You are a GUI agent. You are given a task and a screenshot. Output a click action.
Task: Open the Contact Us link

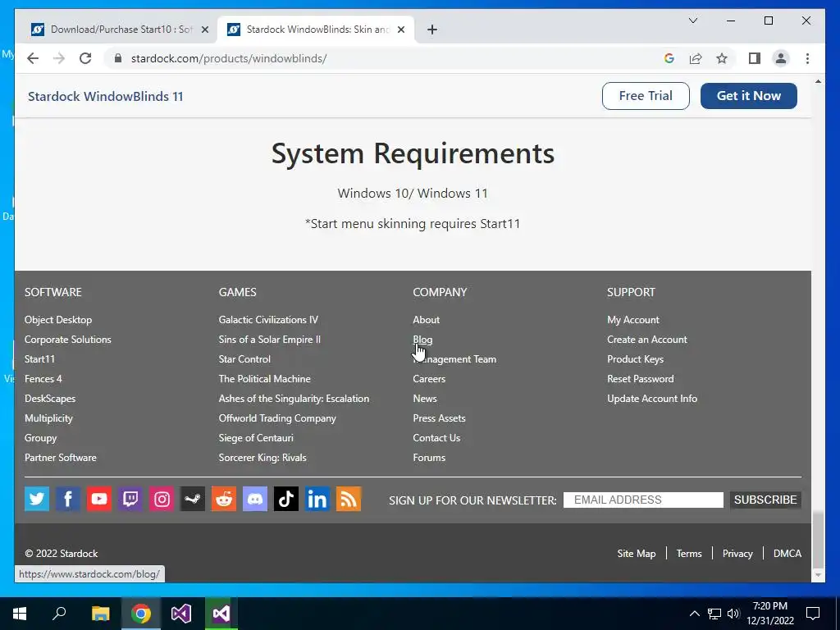(x=436, y=438)
